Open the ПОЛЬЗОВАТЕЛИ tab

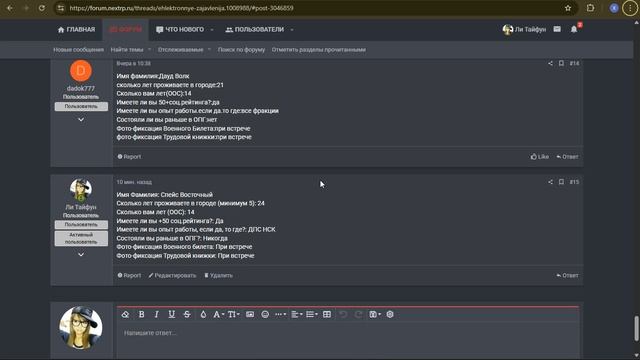(x=255, y=29)
